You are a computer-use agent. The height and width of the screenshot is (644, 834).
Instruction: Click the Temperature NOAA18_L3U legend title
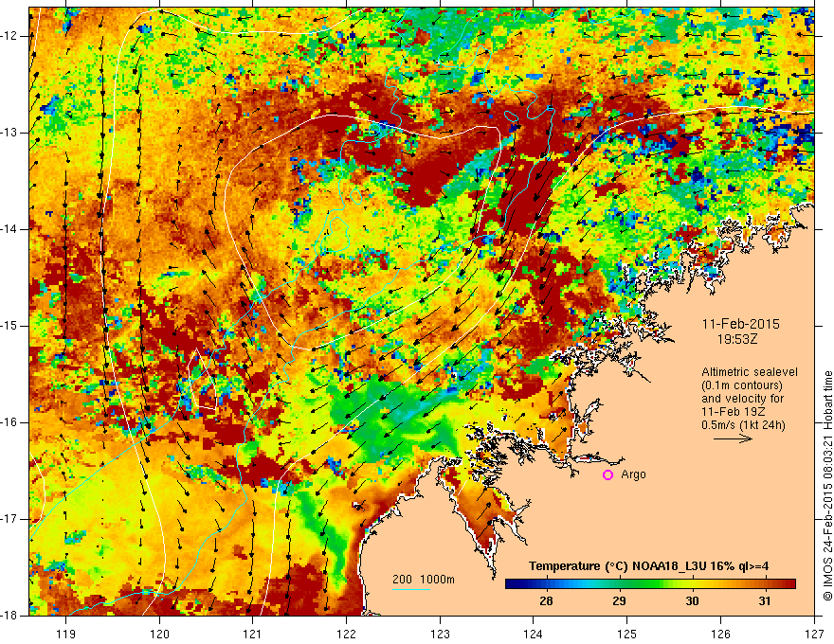pos(648,566)
